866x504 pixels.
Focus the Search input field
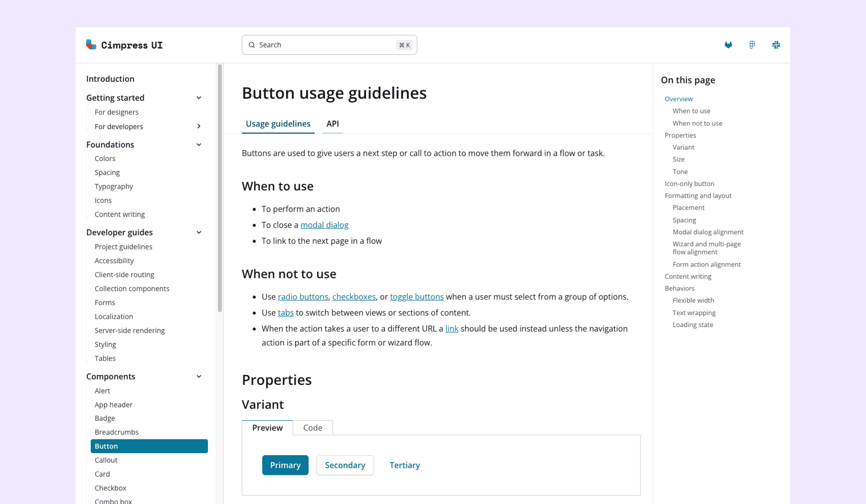coord(327,45)
